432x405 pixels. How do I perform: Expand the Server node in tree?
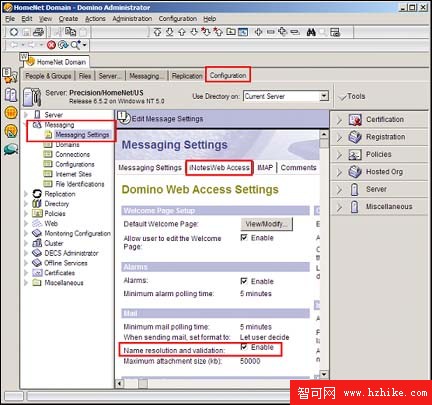click(26, 115)
